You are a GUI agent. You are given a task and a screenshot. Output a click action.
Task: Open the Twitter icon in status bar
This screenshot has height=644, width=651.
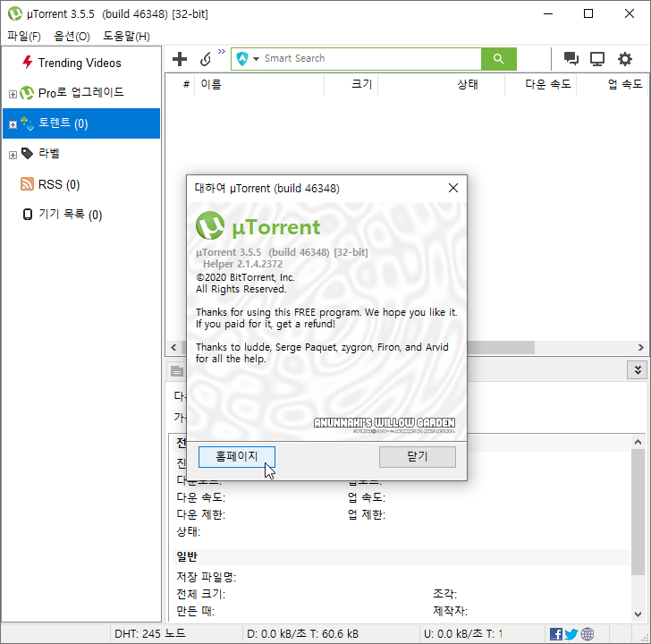point(571,634)
